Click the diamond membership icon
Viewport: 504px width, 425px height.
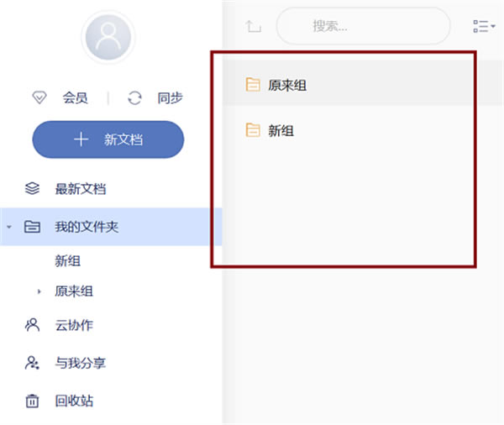coord(39,98)
